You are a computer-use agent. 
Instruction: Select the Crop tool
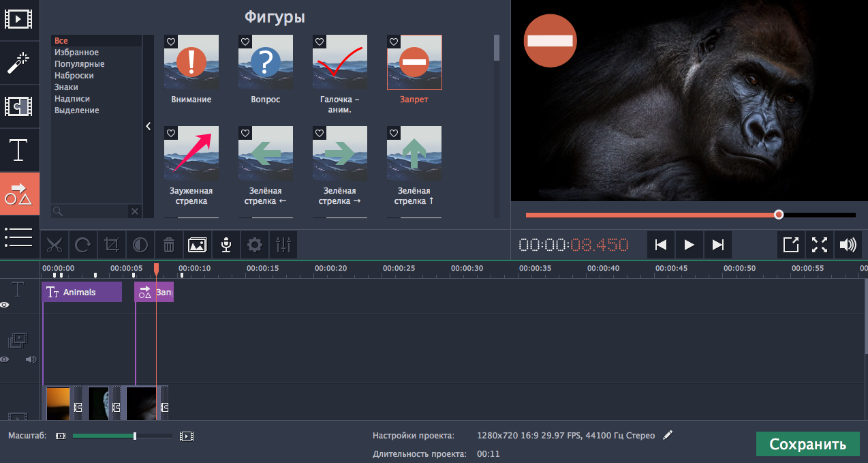click(112, 244)
